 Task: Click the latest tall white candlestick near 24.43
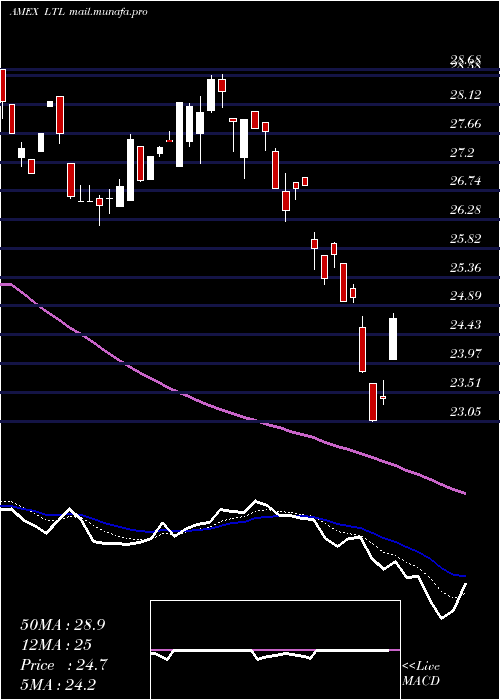pos(393,339)
